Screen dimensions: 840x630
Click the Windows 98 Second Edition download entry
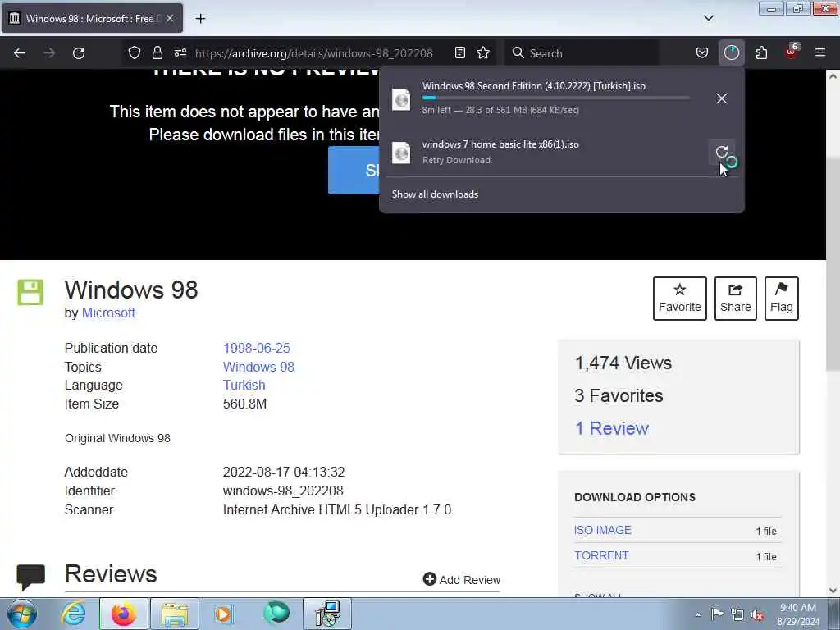click(561, 98)
